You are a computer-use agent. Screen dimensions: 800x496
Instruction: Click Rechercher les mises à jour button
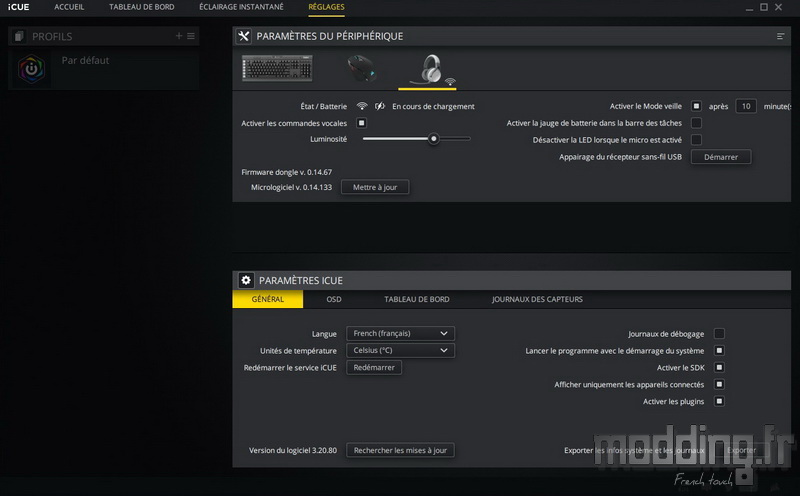pos(400,450)
